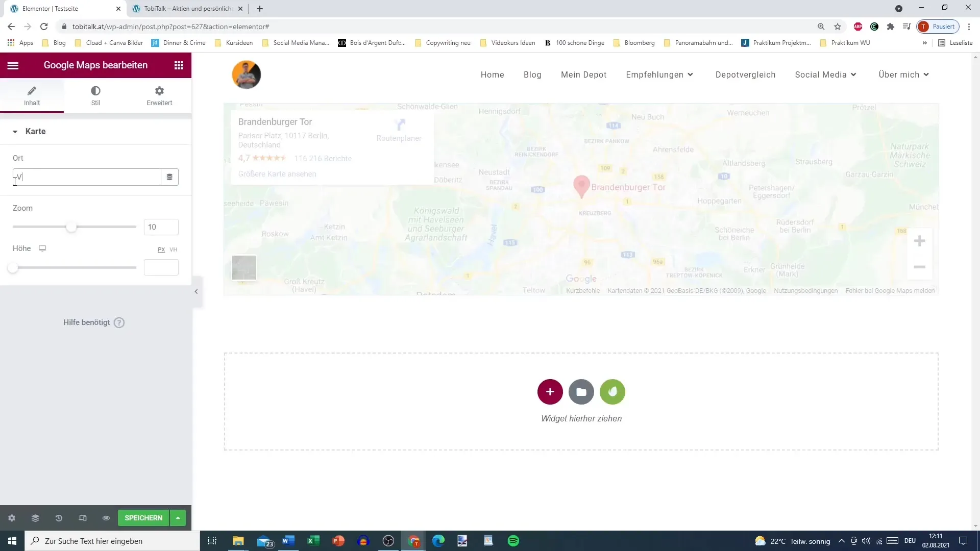The height and width of the screenshot is (551, 980).
Task: Click help question mark icon
Action: tap(119, 322)
